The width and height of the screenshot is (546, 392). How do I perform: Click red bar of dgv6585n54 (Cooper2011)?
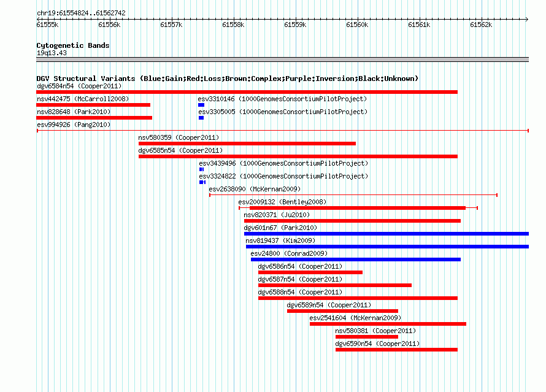(298, 156)
